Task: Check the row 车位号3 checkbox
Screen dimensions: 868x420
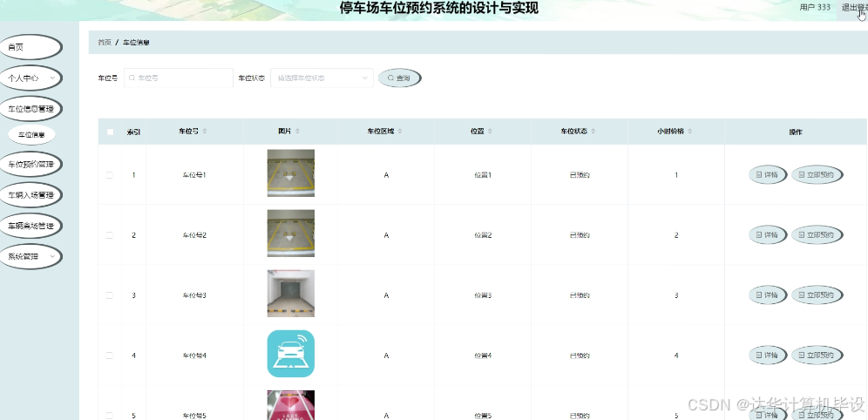Action: coord(110,295)
